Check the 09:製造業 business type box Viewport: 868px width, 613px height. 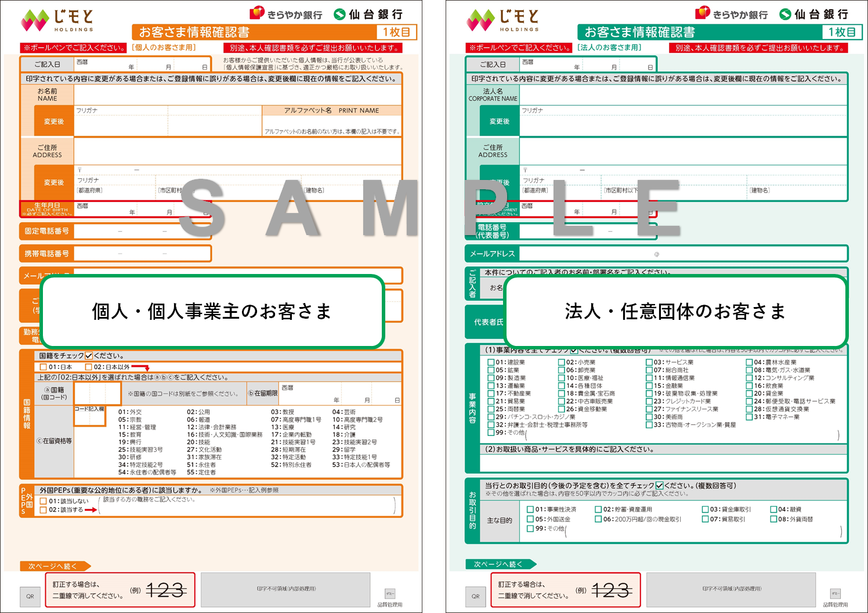(491, 378)
